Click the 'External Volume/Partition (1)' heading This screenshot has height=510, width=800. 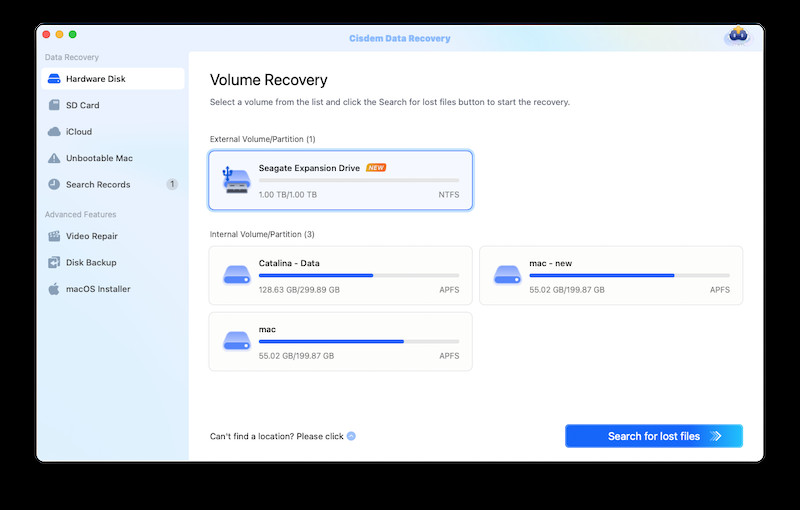[x=262, y=139]
